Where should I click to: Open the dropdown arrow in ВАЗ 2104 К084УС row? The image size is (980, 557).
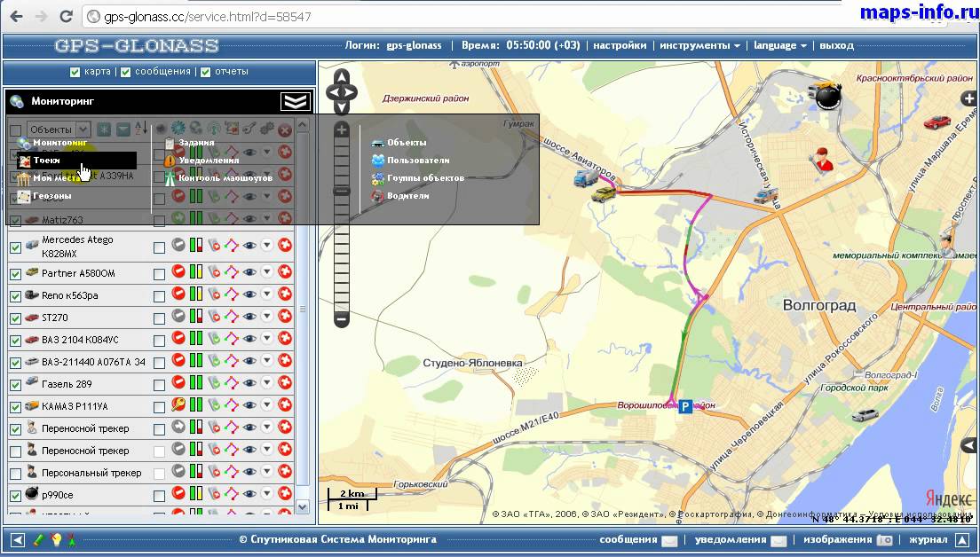coord(267,339)
